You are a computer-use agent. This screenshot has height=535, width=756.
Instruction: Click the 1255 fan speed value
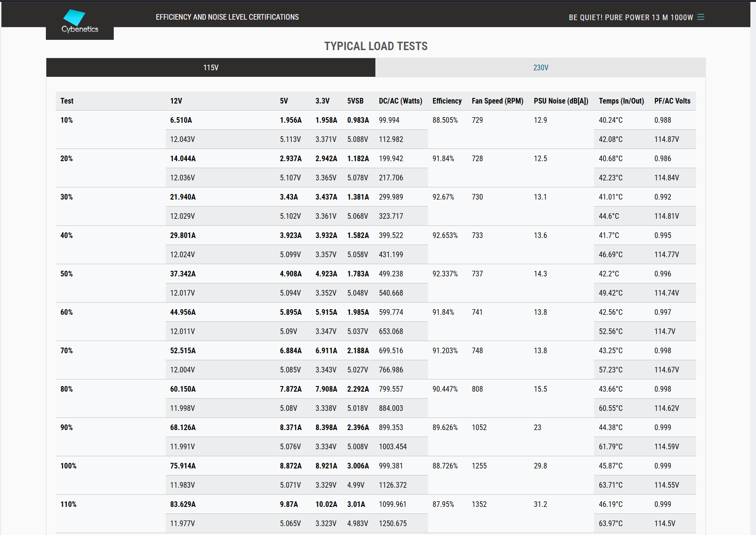479,466
